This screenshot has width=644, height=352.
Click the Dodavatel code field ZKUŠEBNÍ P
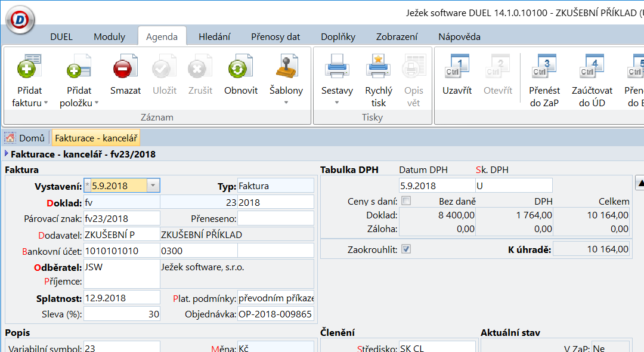(x=122, y=234)
